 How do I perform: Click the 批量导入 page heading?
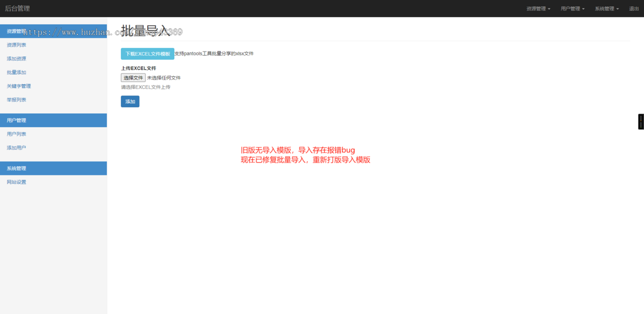tap(145, 31)
